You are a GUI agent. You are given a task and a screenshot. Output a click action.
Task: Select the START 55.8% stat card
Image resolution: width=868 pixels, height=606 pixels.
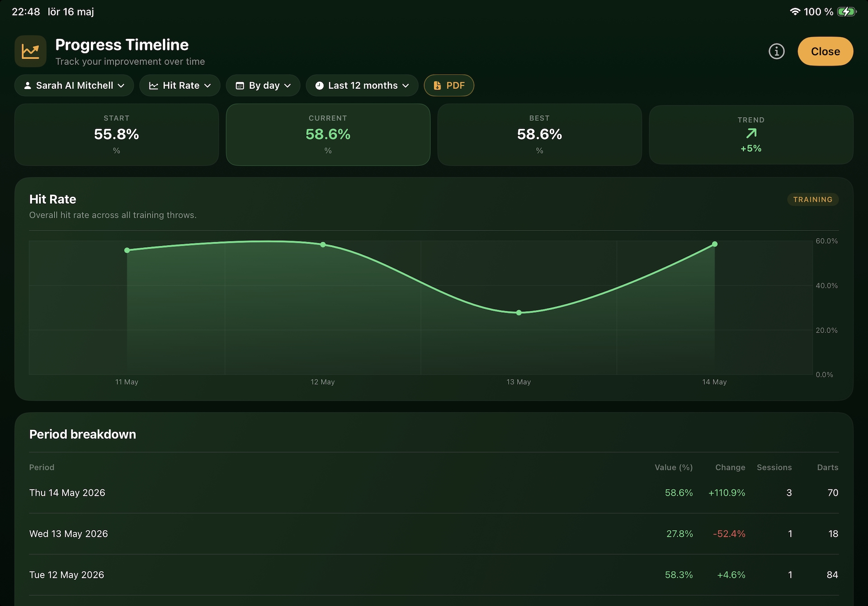(x=117, y=135)
